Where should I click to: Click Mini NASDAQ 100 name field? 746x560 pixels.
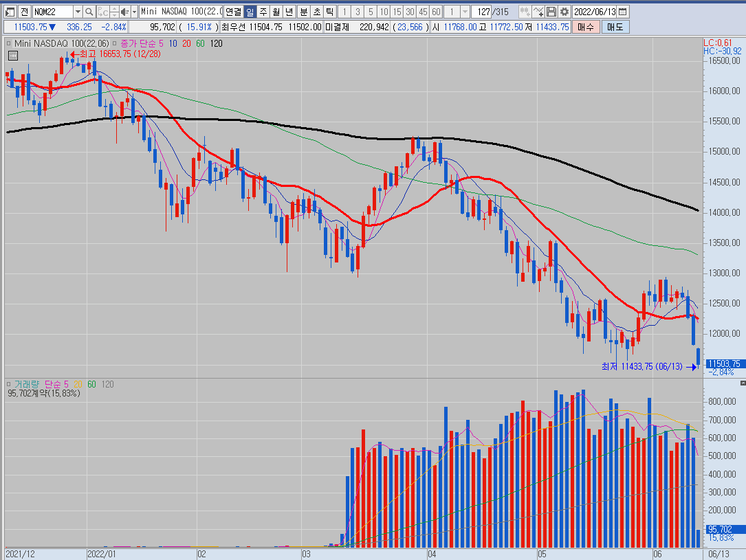(181, 12)
